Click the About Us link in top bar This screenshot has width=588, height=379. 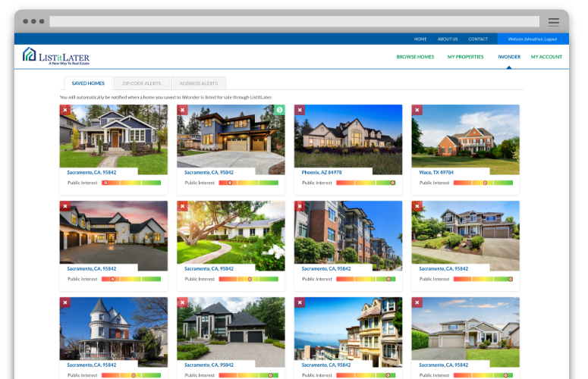click(x=448, y=39)
